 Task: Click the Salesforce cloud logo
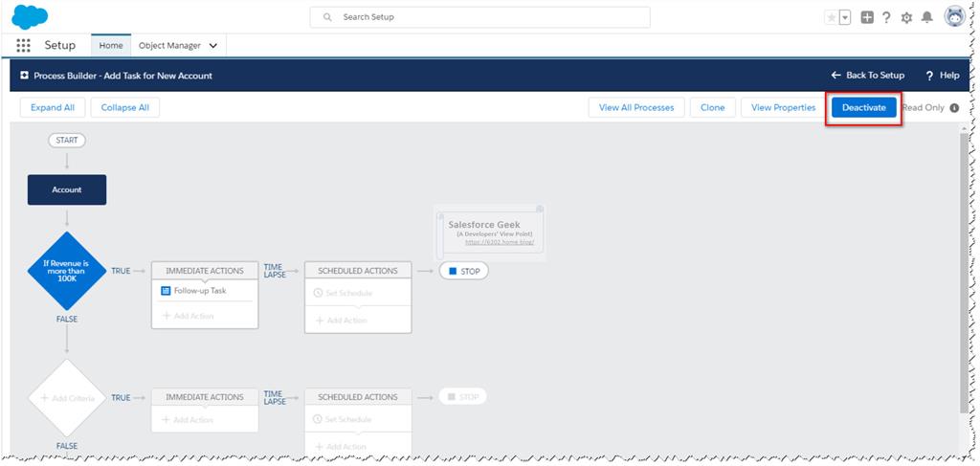(x=30, y=16)
